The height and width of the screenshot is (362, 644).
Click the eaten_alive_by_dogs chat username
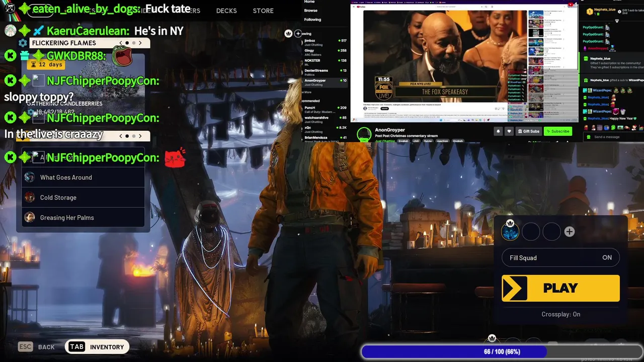click(x=86, y=9)
